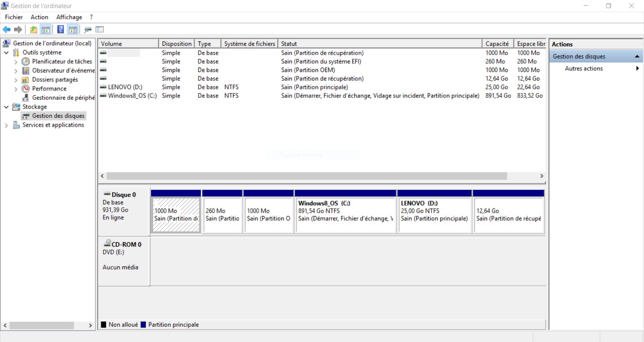Select the Performance gauge icon
The width and height of the screenshot is (644, 342).
pos(26,89)
